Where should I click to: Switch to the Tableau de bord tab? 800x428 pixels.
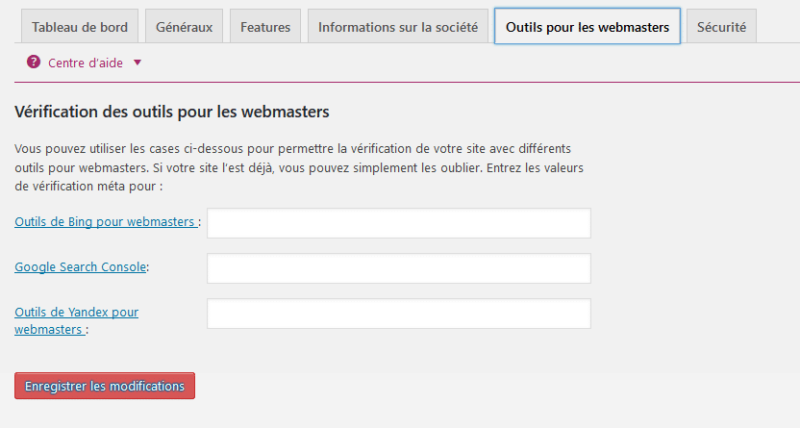[x=80, y=27]
